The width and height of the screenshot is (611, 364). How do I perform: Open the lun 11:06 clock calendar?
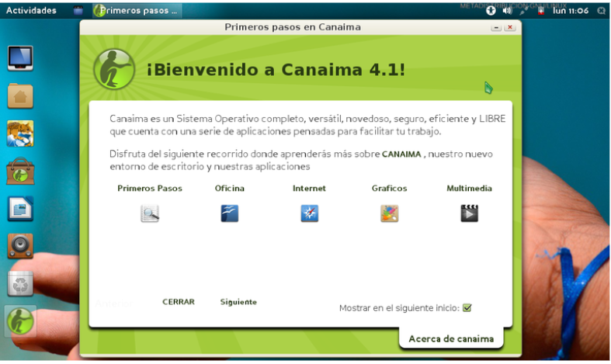coord(570,11)
